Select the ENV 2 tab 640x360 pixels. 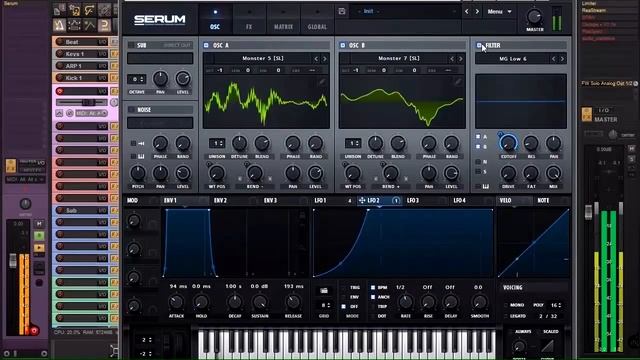pos(220,200)
